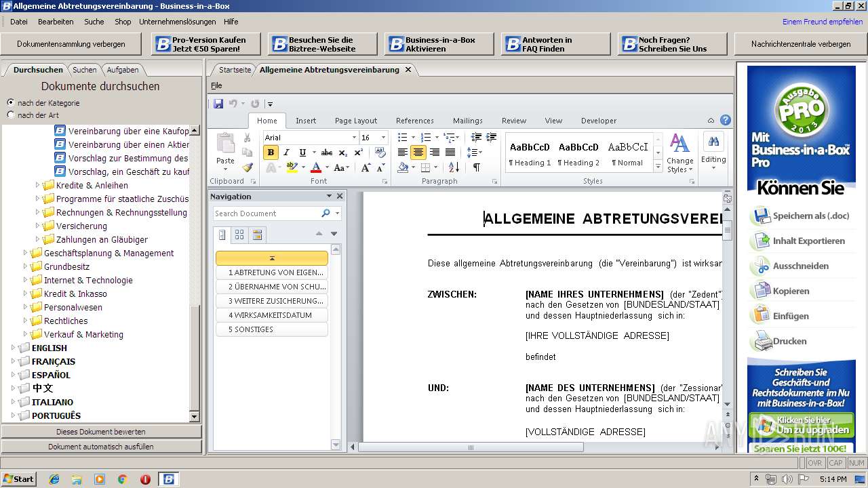This screenshot has width=868, height=488.
Task: Click the Shading paint bucket color
Action: pyautogui.click(x=403, y=167)
